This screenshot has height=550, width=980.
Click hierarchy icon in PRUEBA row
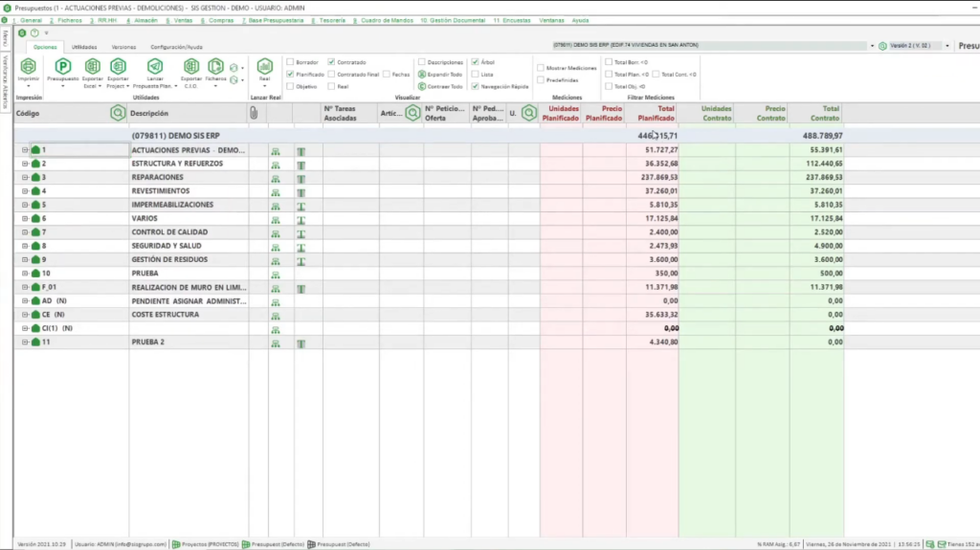click(x=276, y=275)
